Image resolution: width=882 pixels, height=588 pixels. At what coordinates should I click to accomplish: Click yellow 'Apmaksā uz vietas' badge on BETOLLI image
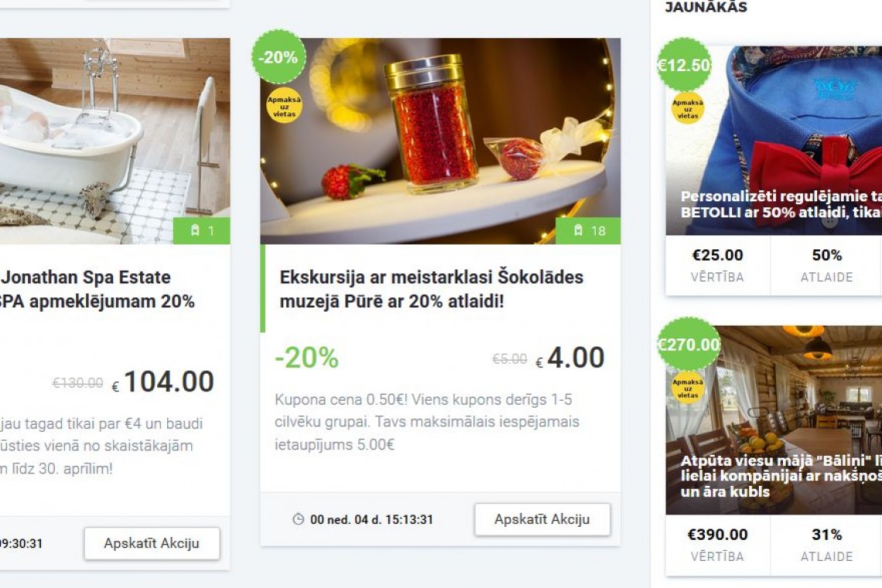[687, 108]
